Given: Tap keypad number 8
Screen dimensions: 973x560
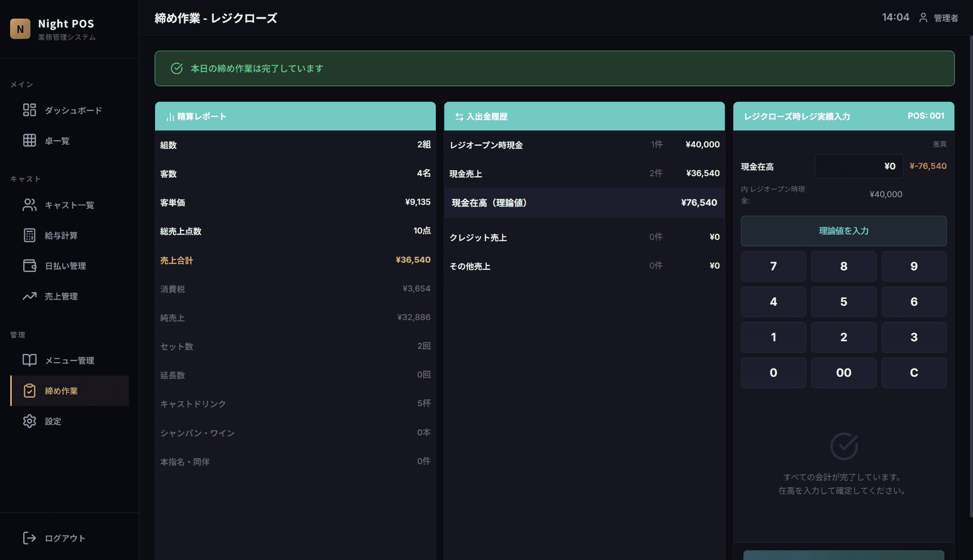Looking at the screenshot, I should [x=843, y=266].
